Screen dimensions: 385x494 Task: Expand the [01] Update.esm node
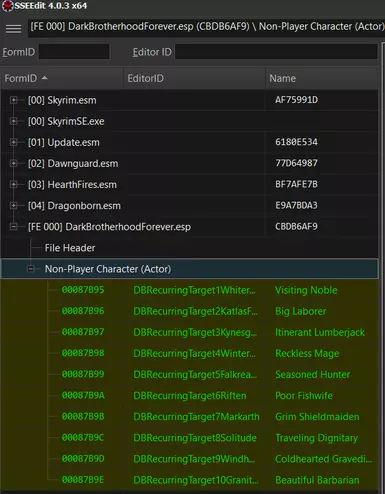point(14,142)
